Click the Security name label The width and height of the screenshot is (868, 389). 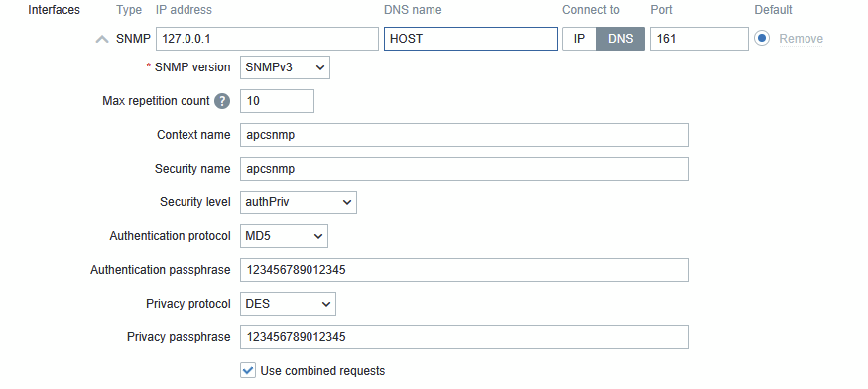point(192,169)
